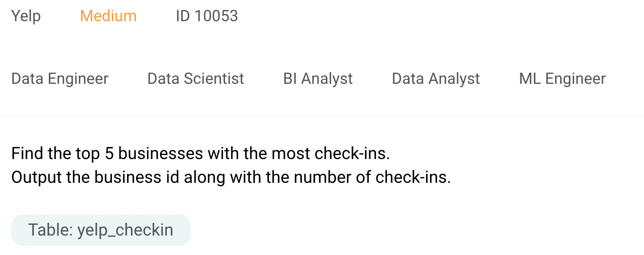Click the Yelp company tag
Viewport: 644px width, 255px height.
tap(26, 16)
